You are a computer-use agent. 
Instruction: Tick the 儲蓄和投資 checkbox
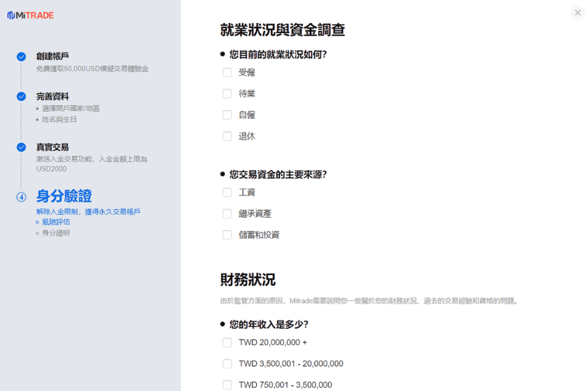(x=227, y=234)
